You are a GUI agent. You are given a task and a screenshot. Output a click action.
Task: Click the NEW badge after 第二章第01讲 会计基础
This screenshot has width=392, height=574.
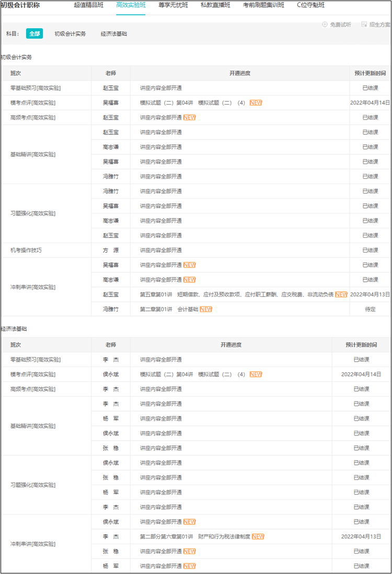(206, 309)
